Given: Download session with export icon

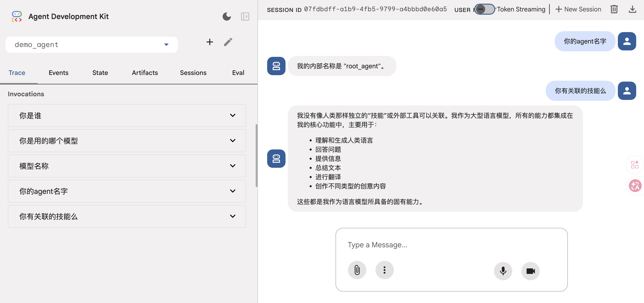Looking at the screenshot, I should click(x=632, y=9).
